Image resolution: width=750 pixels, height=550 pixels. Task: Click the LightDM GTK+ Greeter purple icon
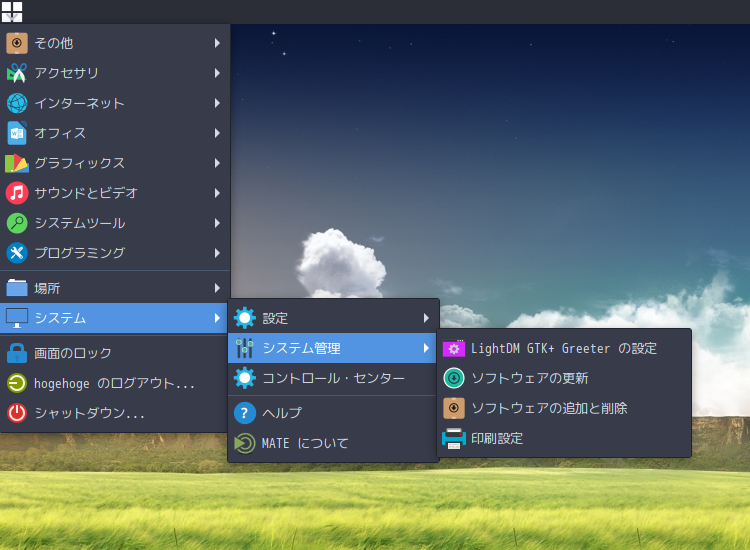(x=454, y=348)
